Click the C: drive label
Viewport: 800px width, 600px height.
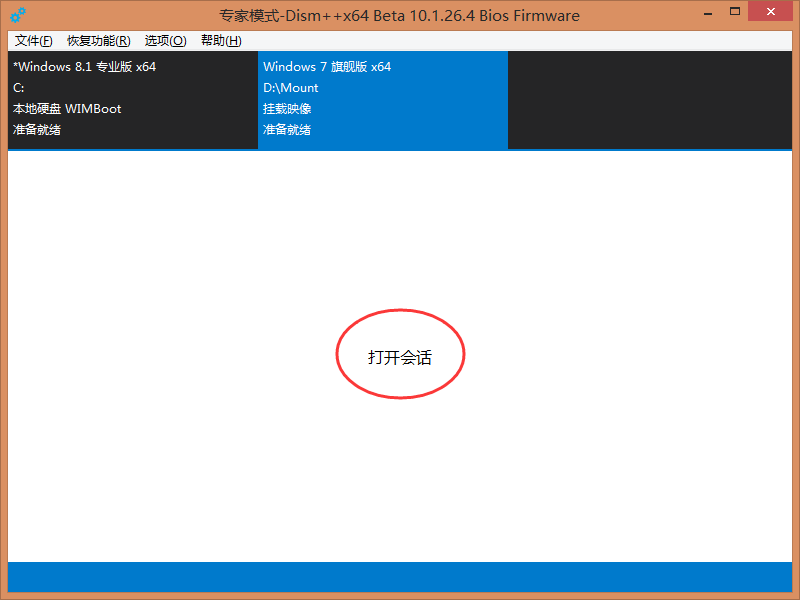point(18,88)
